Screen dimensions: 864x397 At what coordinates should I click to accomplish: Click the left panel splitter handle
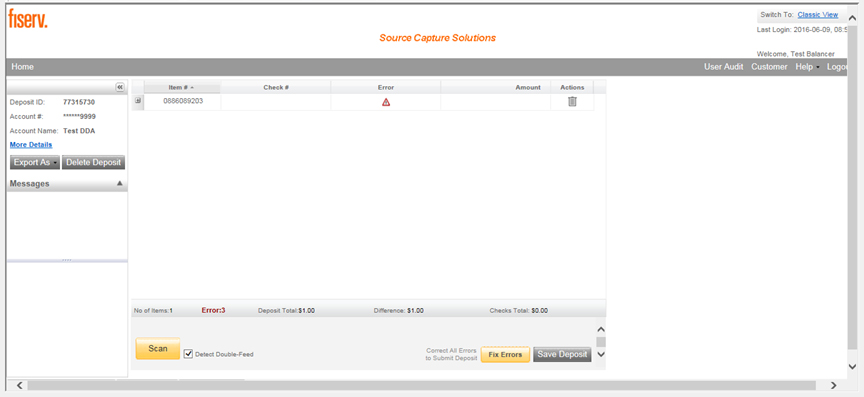[x=67, y=260]
